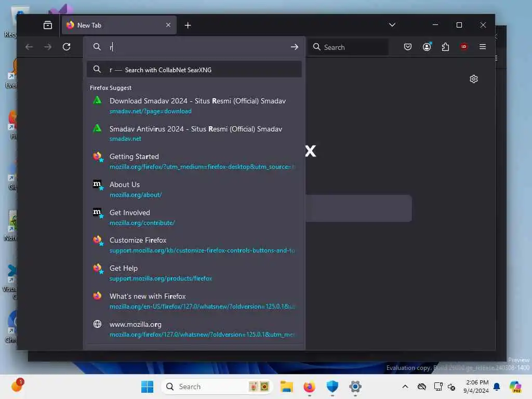
Task: Open the Extensions puzzle icon
Action: click(445, 47)
